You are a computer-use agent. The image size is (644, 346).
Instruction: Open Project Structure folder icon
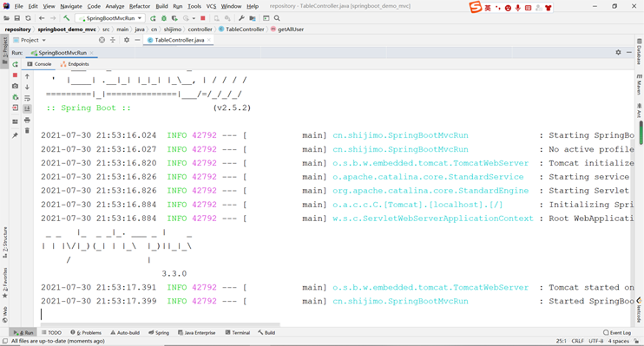(253, 18)
